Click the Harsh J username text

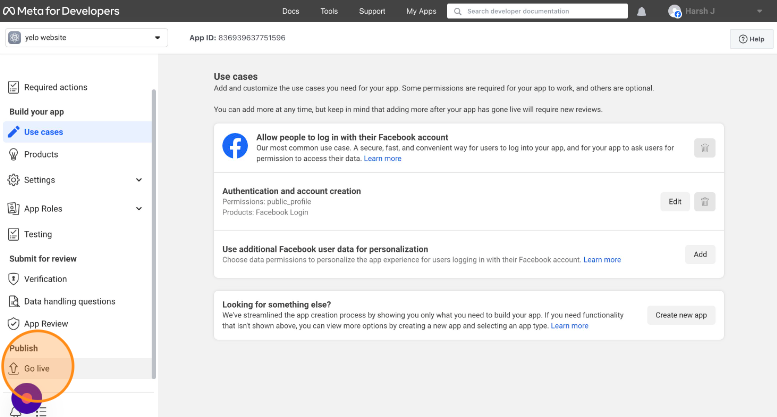tap(700, 11)
